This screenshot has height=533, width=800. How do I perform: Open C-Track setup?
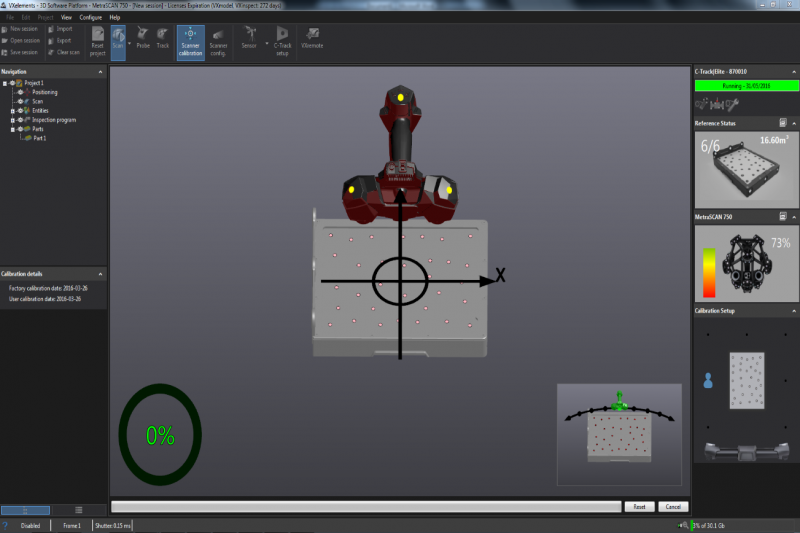click(x=282, y=40)
